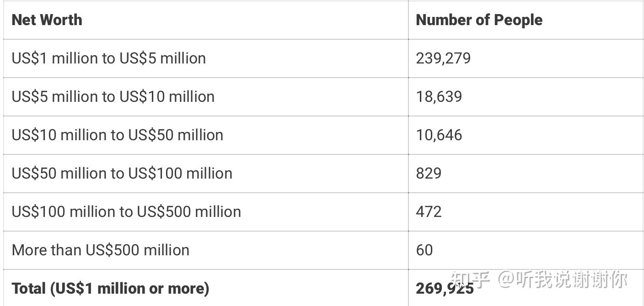Screen dimensions: 644x306
Task: Click the table's left outer border
Action: tap(4, 154)
